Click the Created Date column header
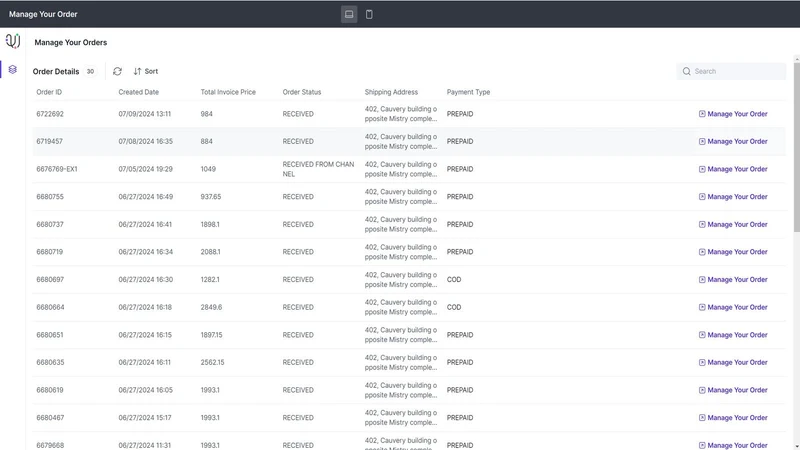Image resolution: width=800 pixels, height=450 pixels. (139, 92)
